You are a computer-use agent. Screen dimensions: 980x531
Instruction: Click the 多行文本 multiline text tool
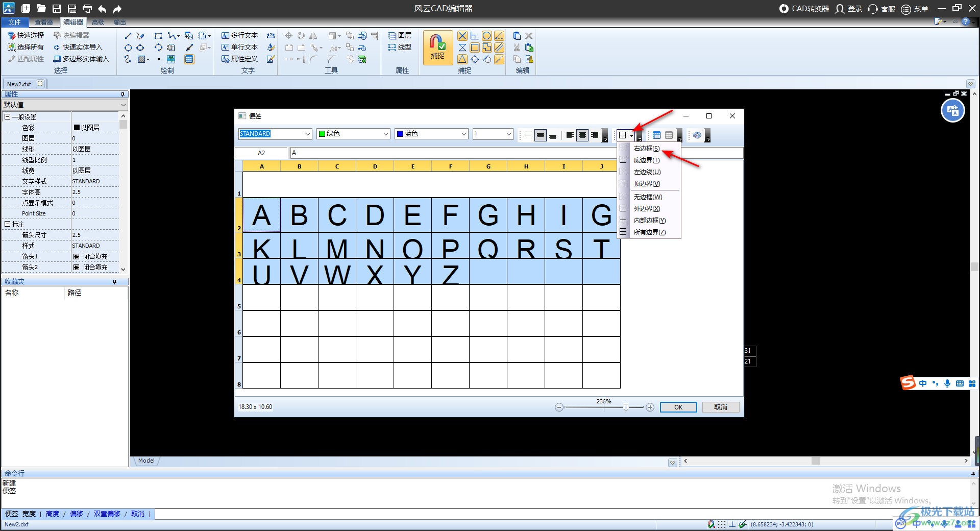(240, 35)
